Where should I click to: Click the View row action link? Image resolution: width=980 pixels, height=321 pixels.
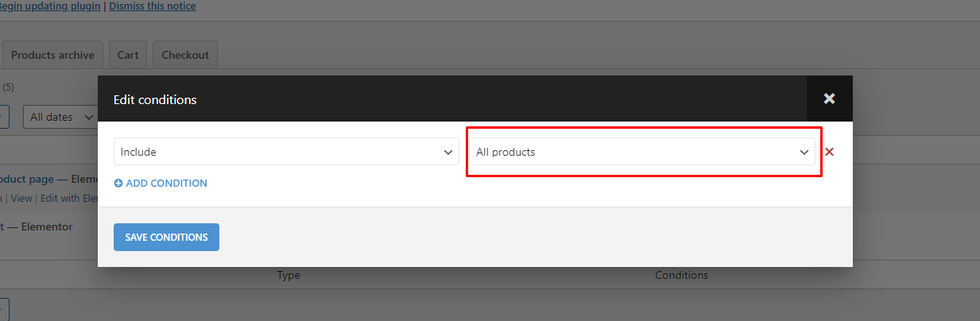pyautogui.click(x=21, y=198)
